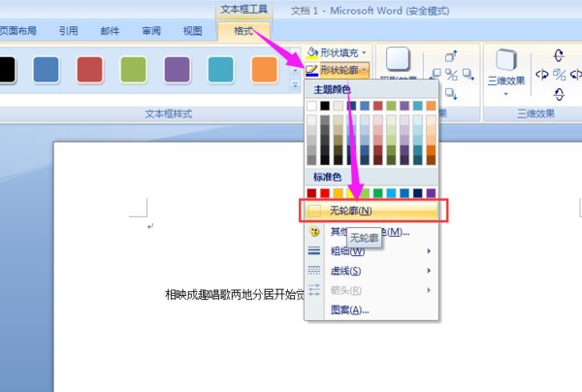The width and height of the screenshot is (582, 392).
Task: Expand the 形状轮廓 dropdown arrow
Action: (364, 70)
